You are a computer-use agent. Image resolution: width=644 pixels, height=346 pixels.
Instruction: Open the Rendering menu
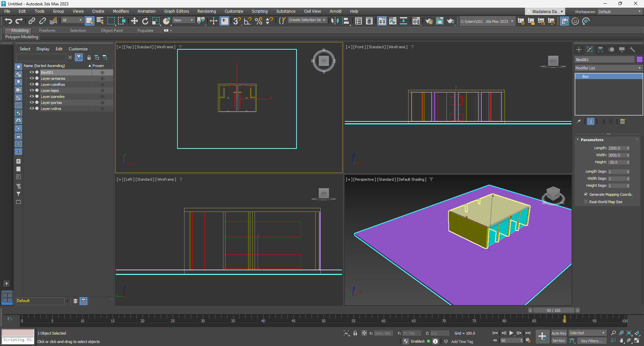click(206, 11)
